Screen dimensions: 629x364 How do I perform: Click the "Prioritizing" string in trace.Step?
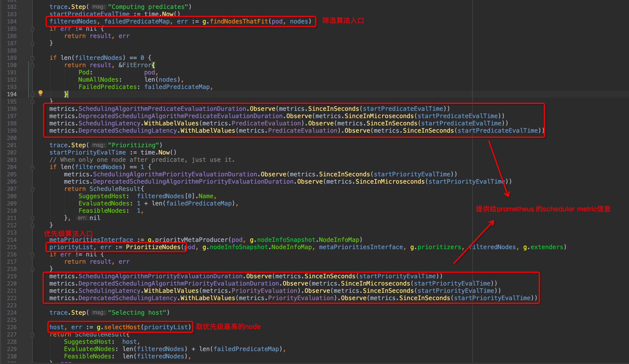tap(133, 145)
